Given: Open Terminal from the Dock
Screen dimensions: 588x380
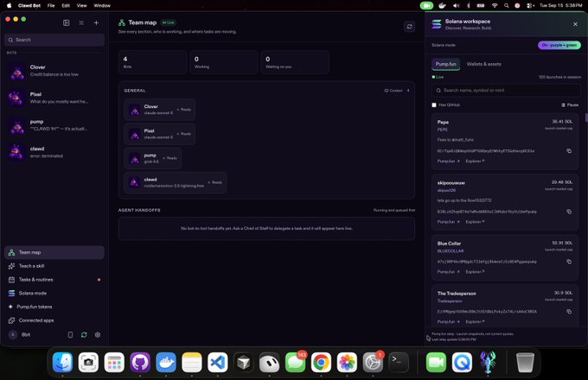Looking at the screenshot, I should (x=399, y=362).
